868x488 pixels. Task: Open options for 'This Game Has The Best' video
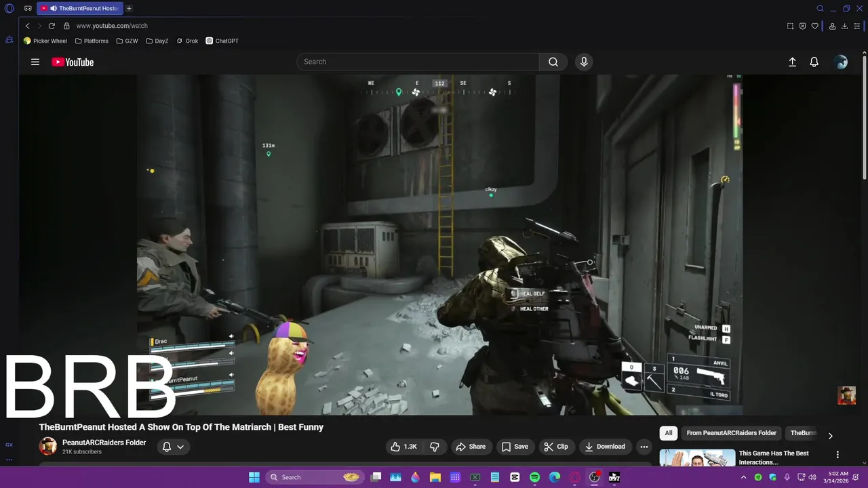(837, 455)
